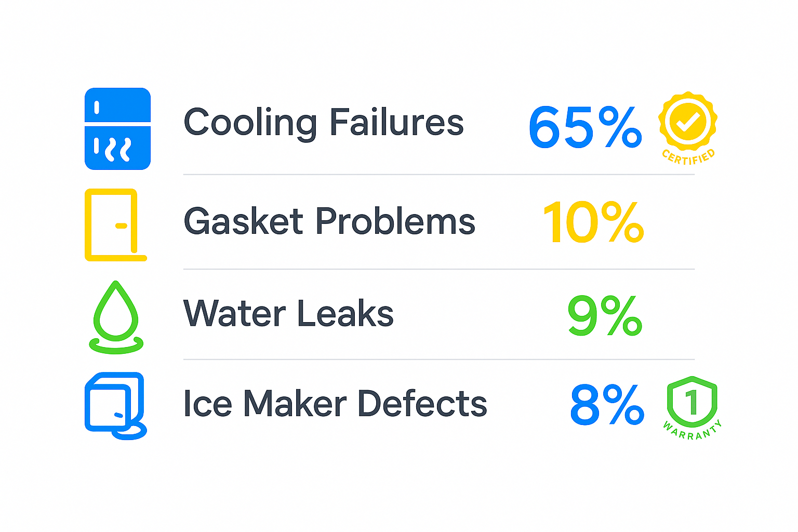Click the blue 8% value
This screenshot has height=532, width=798.
(606, 405)
